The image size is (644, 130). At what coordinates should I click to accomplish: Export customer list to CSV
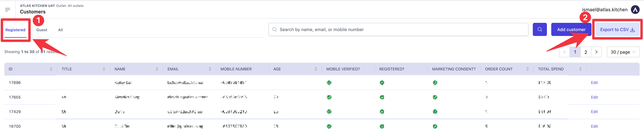617,30
